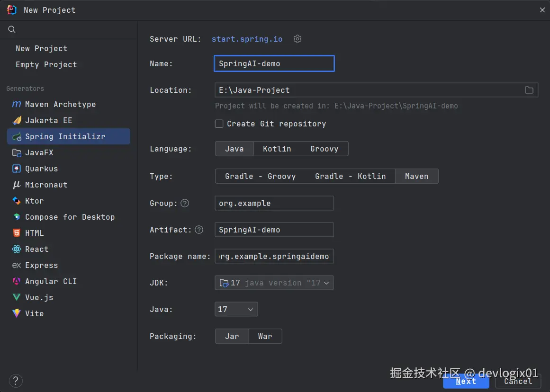Select Maven Archetype generator label
Viewport: 550px width, 392px height.
coord(60,104)
